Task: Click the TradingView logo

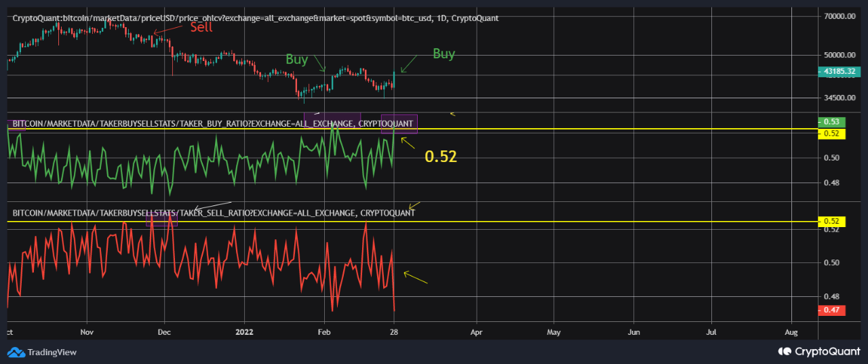Action: coord(42,352)
